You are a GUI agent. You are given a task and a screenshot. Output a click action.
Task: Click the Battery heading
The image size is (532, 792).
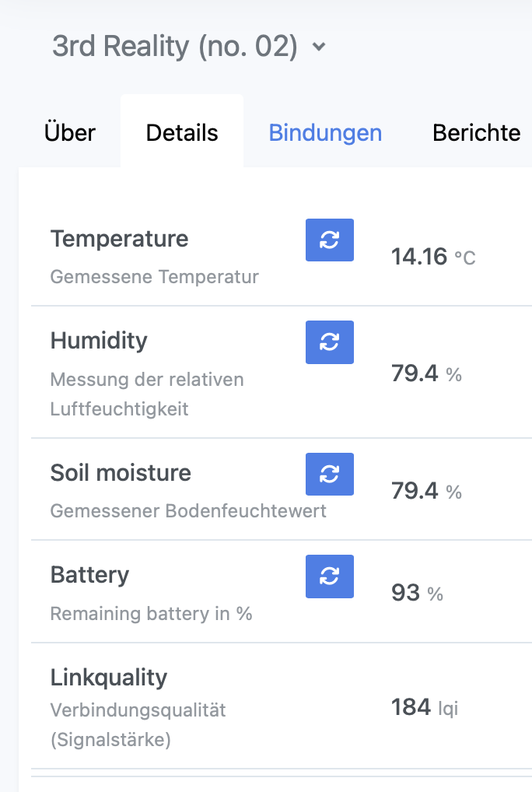(x=89, y=575)
